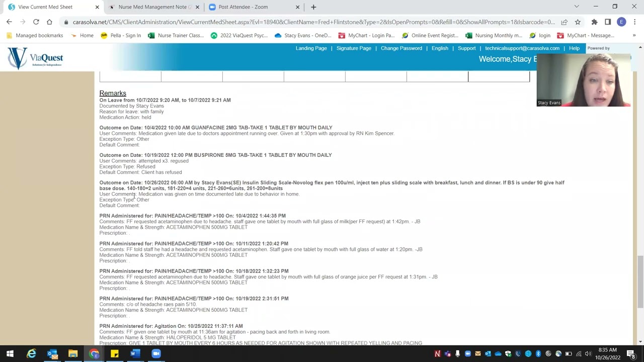Open the MyChart - Login Page bookmark
Viewport: 644px width, 362px height.
(x=366, y=36)
